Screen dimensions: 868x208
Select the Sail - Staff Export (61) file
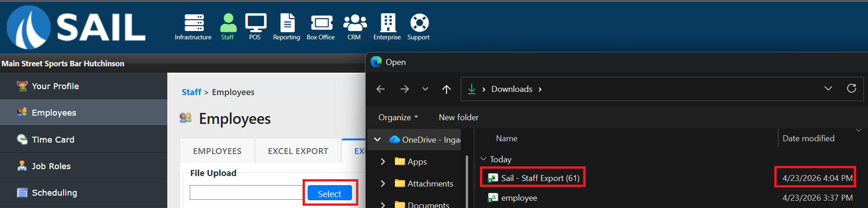pyautogui.click(x=540, y=178)
